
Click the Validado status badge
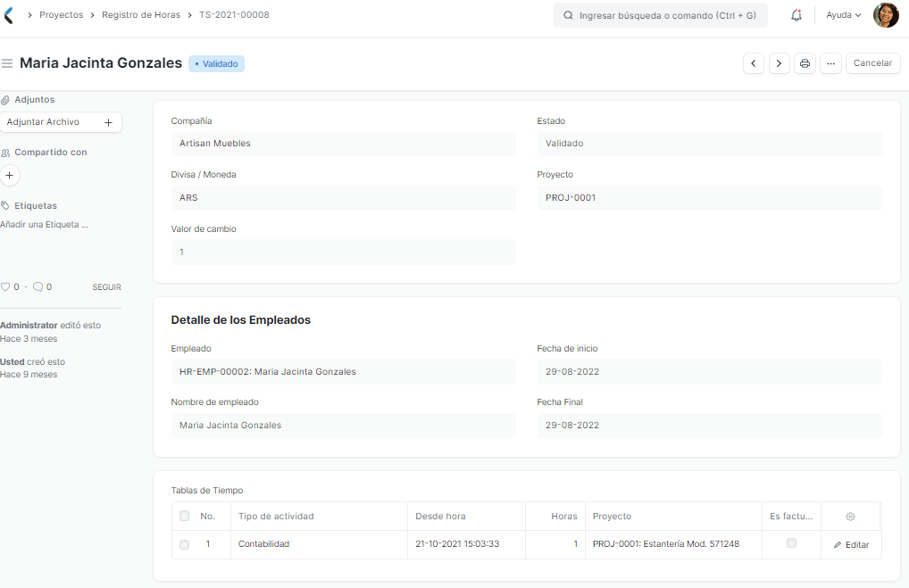click(216, 63)
